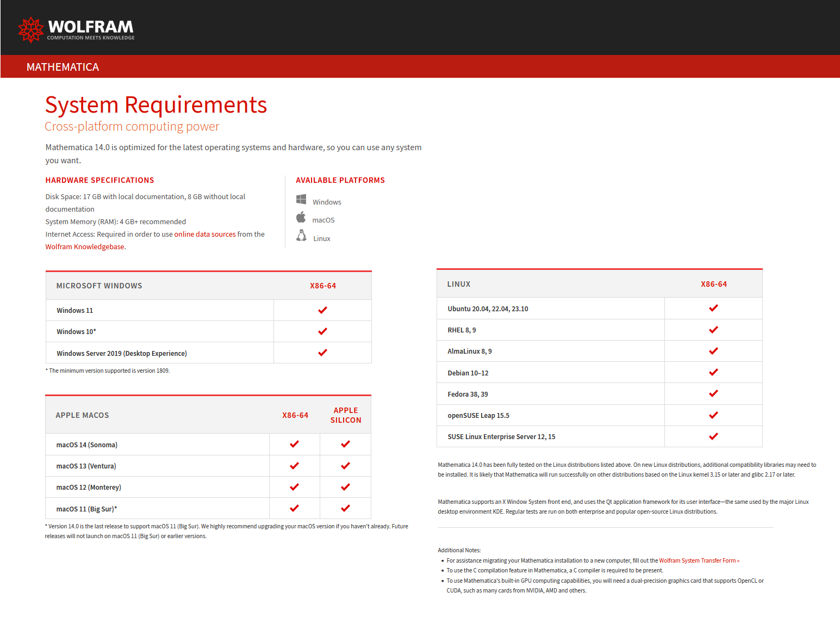The height and width of the screenshot is (629, 840).
Task: Click the X86-64 column header in Linux table
Action: click(714, 284)
